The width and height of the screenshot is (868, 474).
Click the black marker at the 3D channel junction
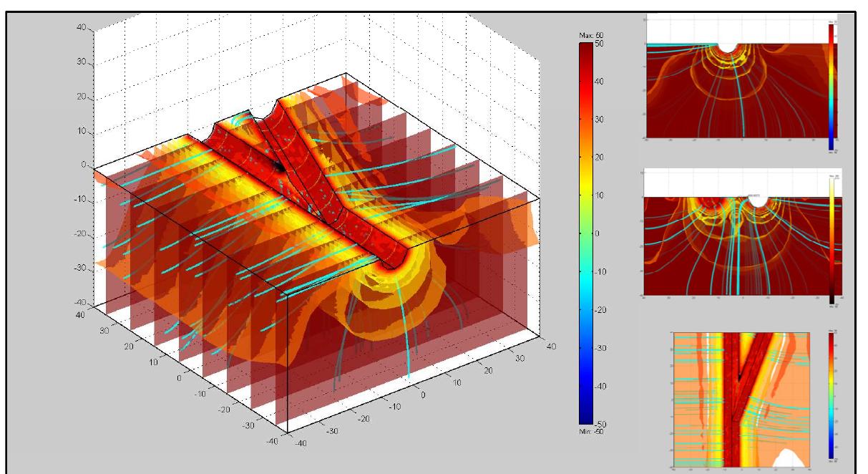279,166
